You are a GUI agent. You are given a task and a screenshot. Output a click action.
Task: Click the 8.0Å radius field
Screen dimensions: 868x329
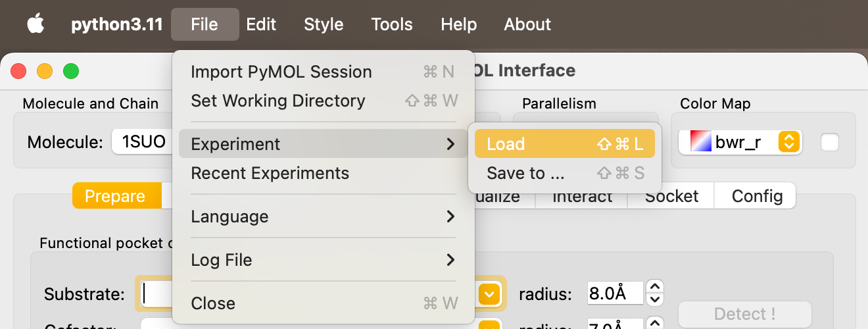click(x=615, y=293)
